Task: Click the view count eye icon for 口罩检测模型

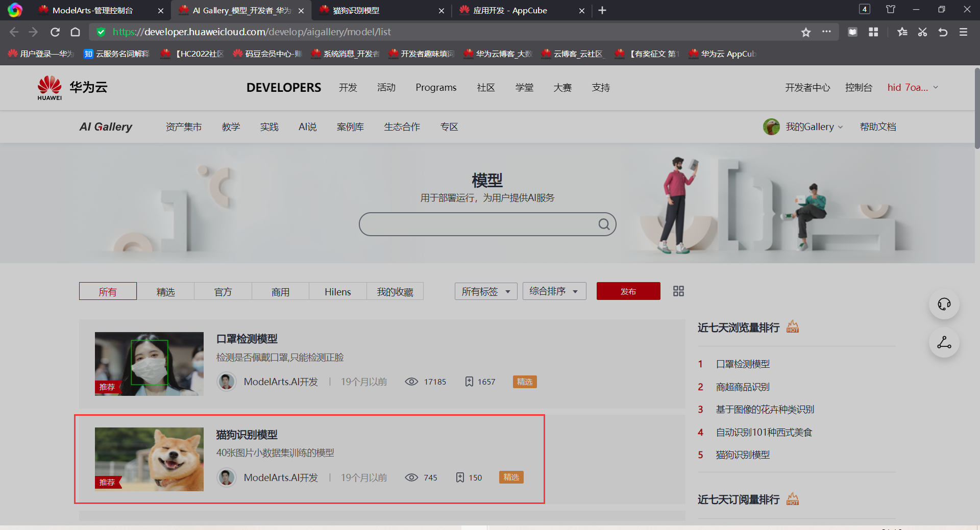Action: coord(411,382)
